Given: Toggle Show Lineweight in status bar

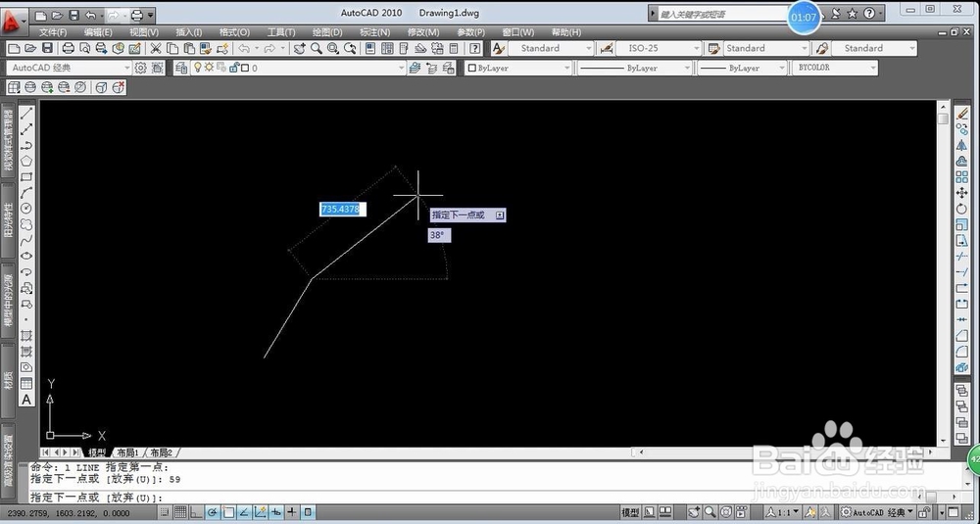Looking at the screenshot, I should (x=292, y=513).
